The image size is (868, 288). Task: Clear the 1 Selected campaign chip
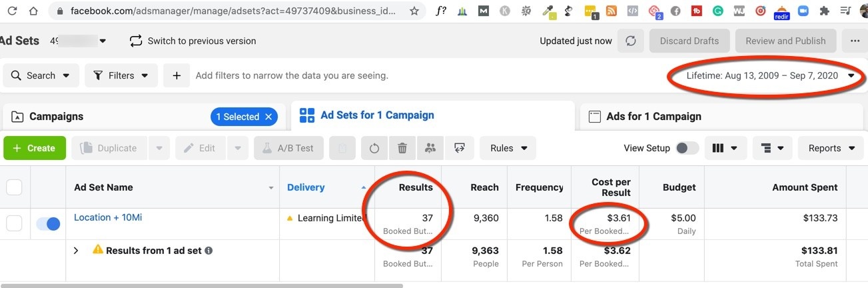pos(268,117)
